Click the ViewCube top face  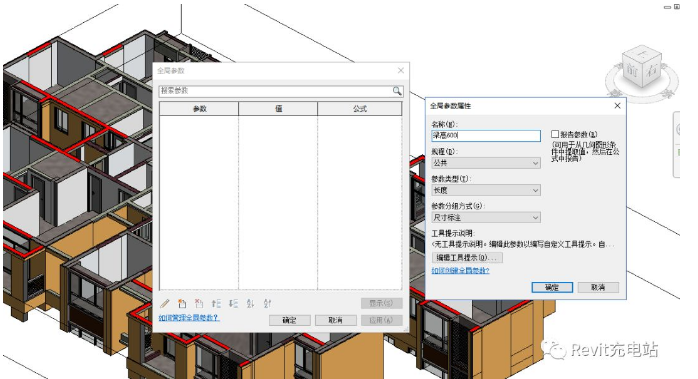pos(641,53)
